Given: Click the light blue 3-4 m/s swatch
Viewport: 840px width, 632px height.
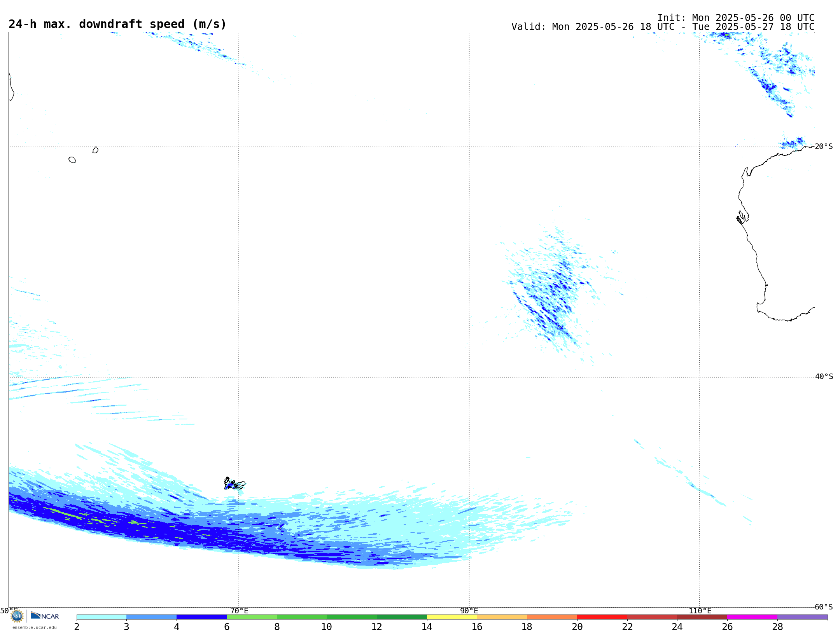Looking at the screenshot, I should click(x=152, y=617).
